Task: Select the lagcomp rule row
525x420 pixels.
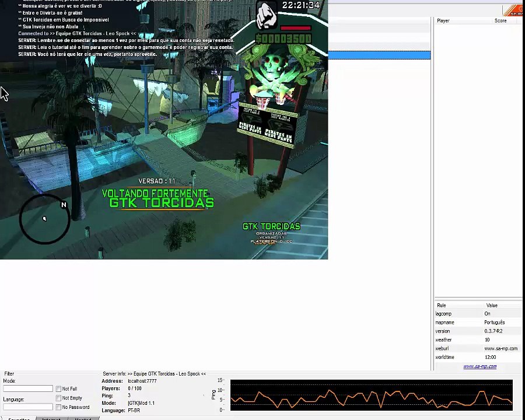Action: 478,314
